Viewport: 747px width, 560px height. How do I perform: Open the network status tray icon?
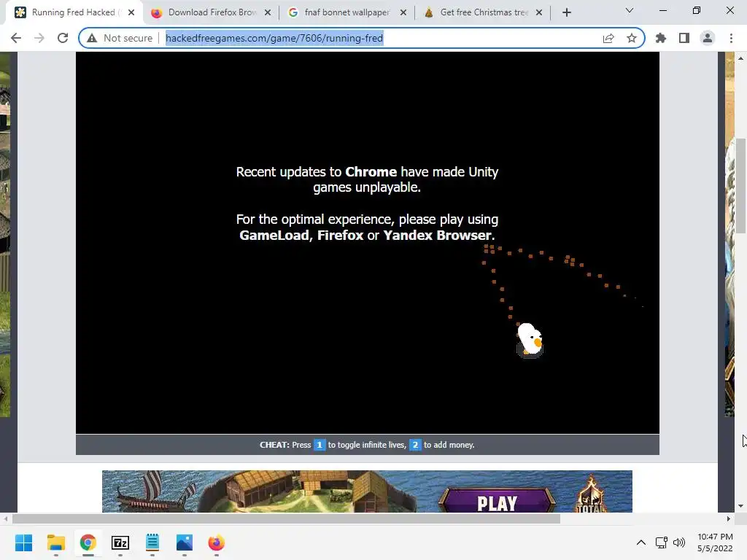point(661,542)
